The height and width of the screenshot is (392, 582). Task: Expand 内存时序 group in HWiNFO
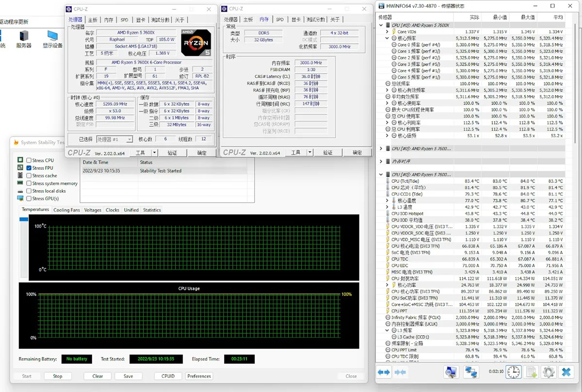point(381,161)
